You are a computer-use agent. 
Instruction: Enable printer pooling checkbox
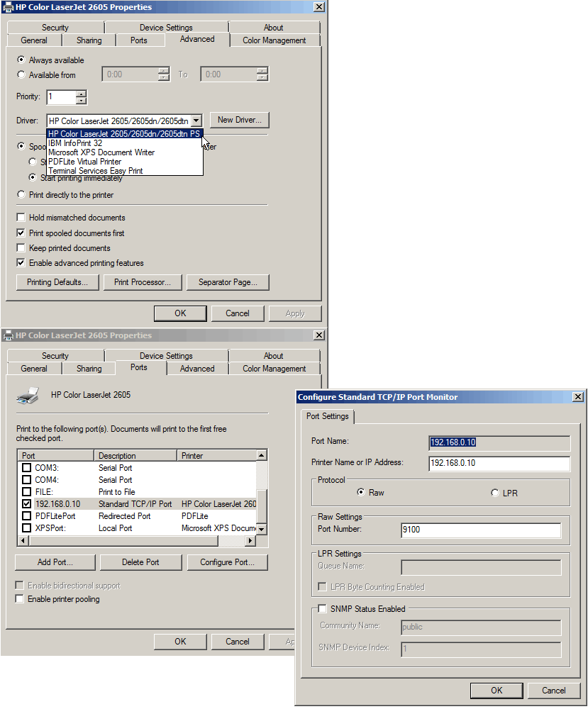19,598
